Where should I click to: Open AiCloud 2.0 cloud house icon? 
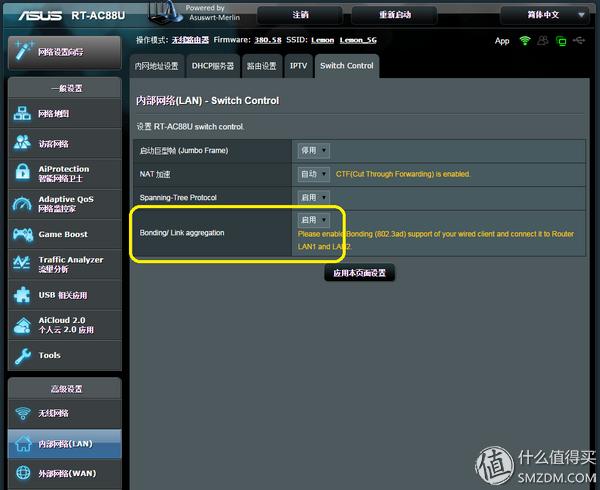(22, 325)
